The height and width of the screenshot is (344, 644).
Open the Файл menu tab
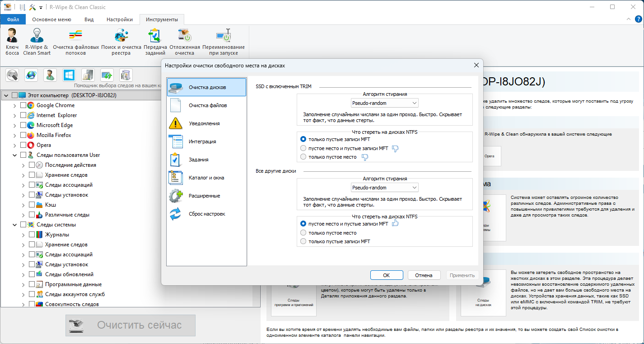[13, 19]
